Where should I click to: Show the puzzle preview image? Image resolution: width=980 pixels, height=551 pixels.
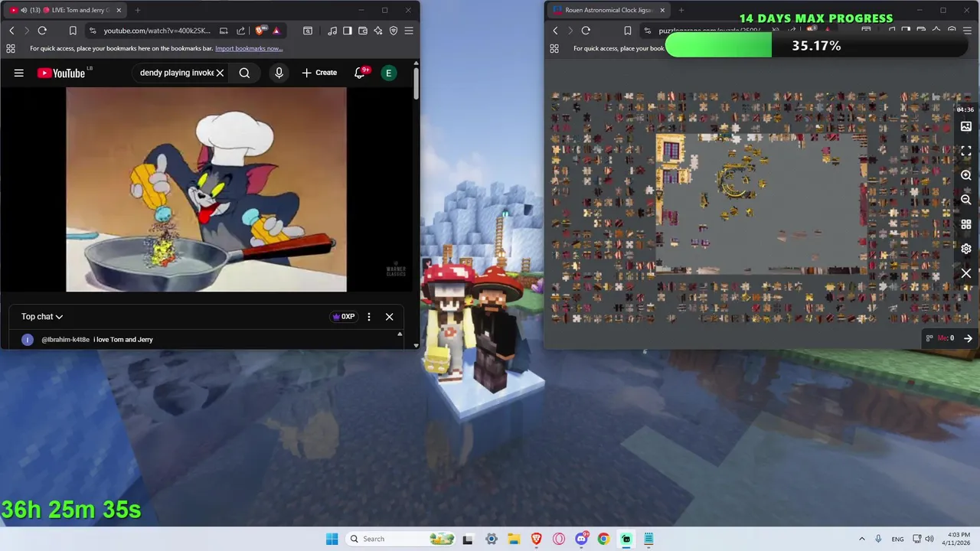tap(966, 126)
